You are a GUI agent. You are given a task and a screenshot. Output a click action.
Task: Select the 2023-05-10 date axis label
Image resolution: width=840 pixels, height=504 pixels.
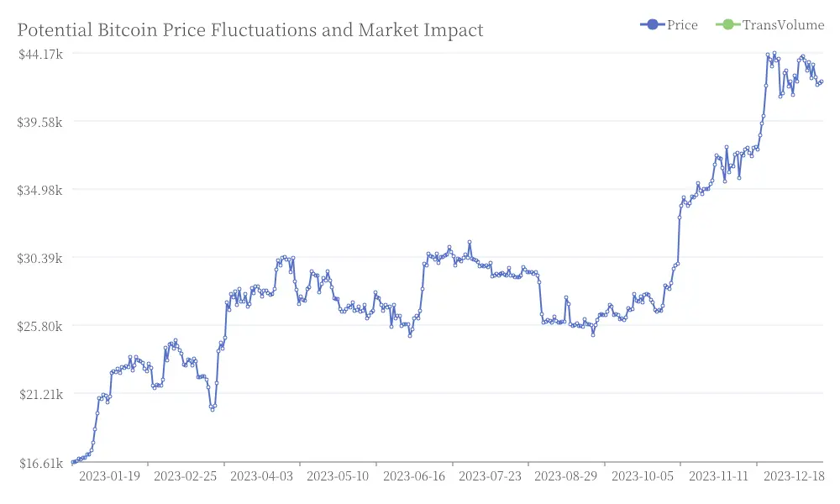(x=338, y=476)
